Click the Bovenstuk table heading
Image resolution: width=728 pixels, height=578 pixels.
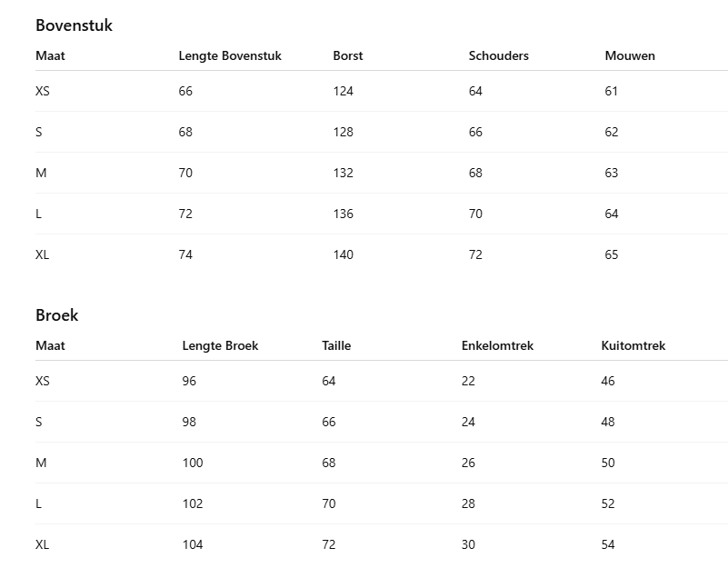pyautogui.click(x=74, y=25)
